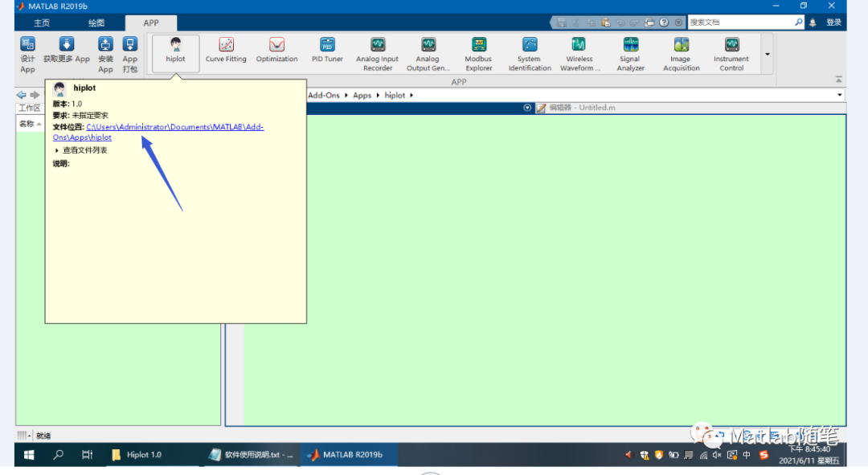The image size is (868, 475).
Task: Switch to 软件使用说明.txt in taskbar
Action: tap(251, 455)
